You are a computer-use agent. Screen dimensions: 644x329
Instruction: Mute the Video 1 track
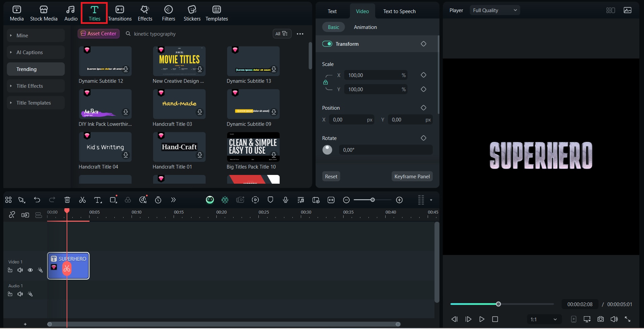[20, 270]
